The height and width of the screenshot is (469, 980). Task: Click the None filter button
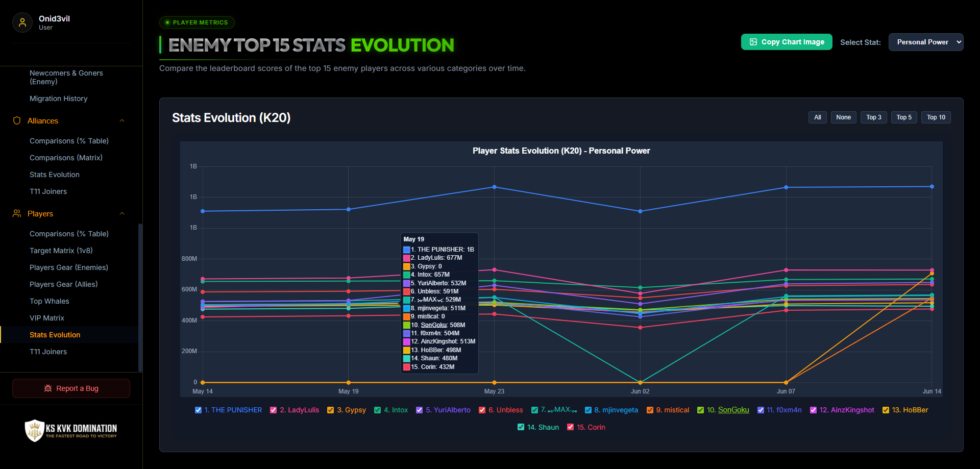843,117
